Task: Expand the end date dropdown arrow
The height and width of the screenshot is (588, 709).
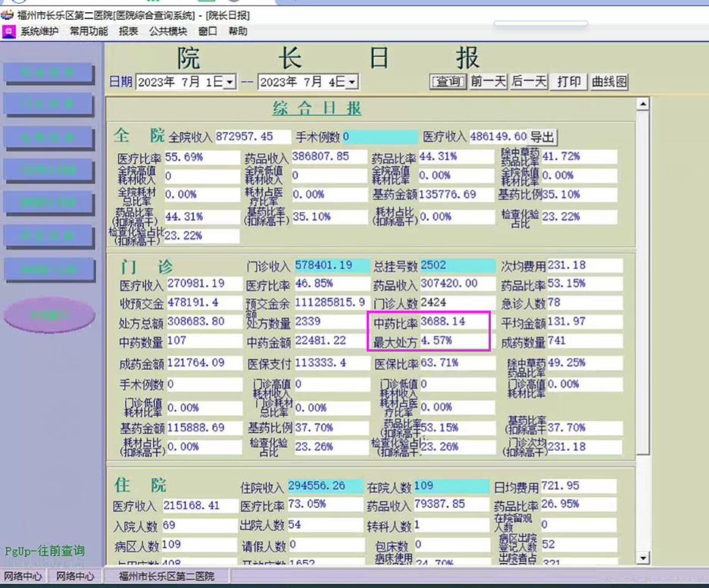Action: pos(352,83)
